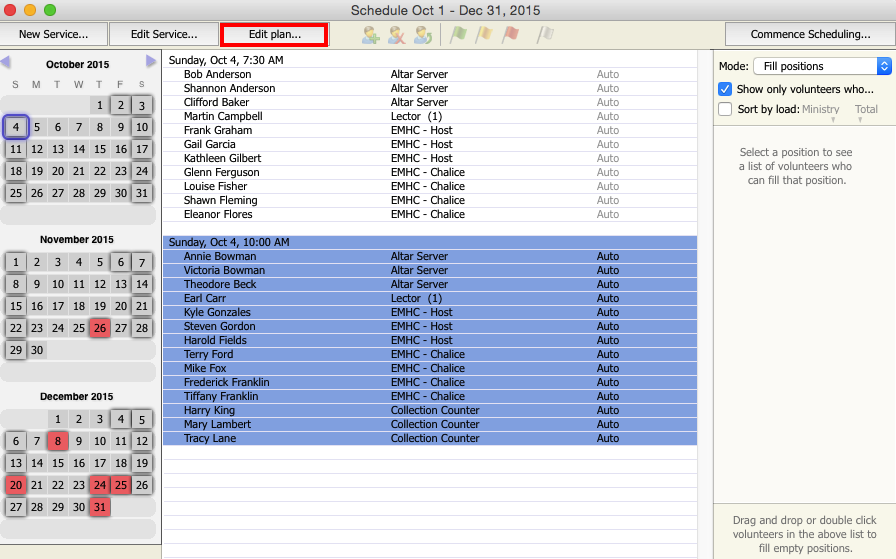896x559 pixels.
Task: Open the Mode dropdown showing Fill positions
Action: (x=819, y=66)
